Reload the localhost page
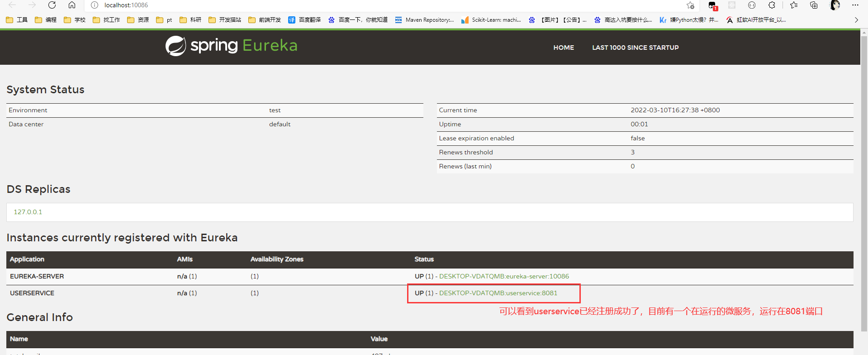 tap(52, 5)
